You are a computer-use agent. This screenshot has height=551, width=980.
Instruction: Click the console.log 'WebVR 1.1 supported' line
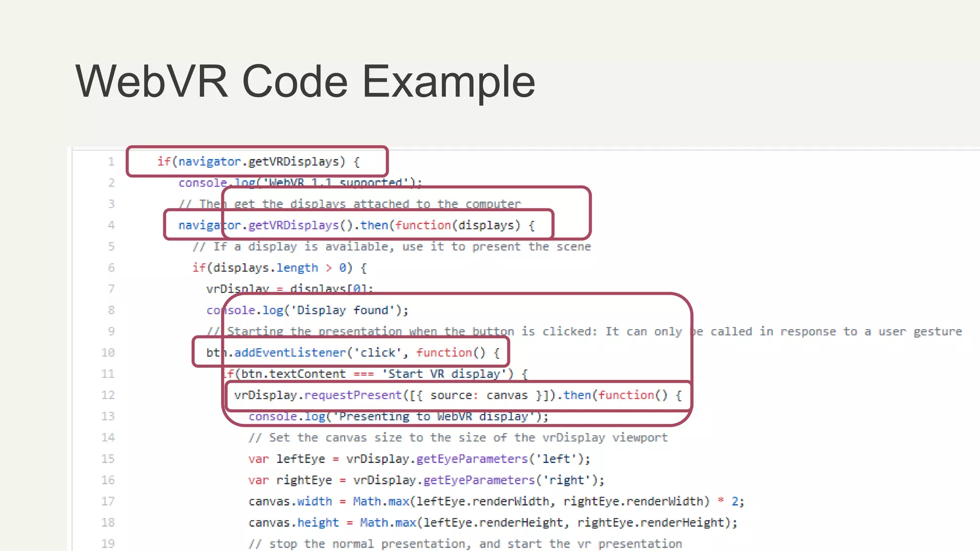tap(301, 183)
